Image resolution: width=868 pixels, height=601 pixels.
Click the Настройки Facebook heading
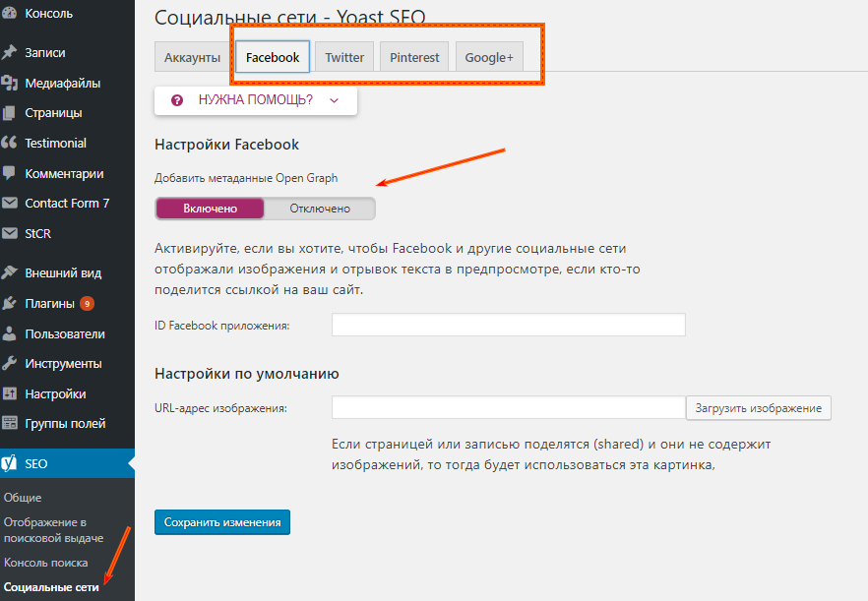(x=226, y=145)
